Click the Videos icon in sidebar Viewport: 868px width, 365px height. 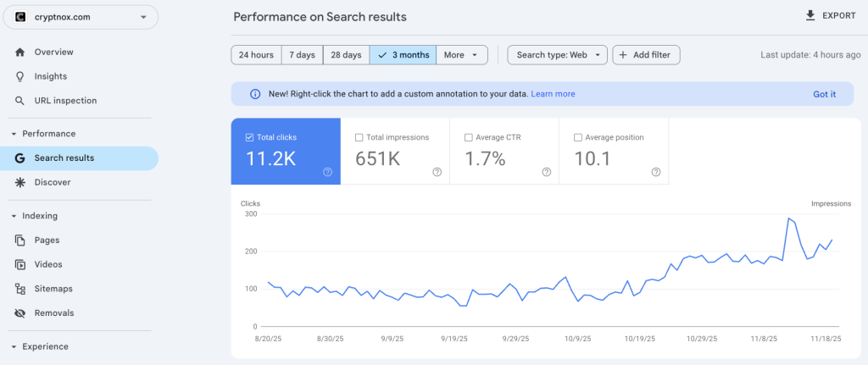19,264
